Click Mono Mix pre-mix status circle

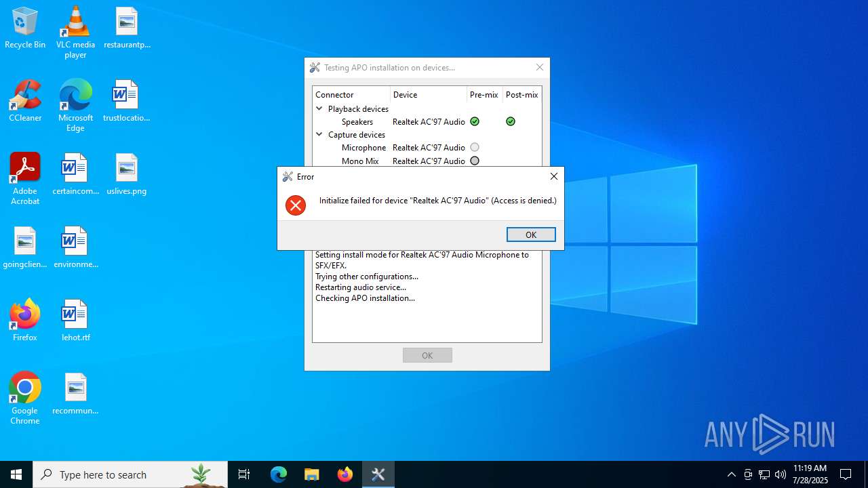[475, 161]
